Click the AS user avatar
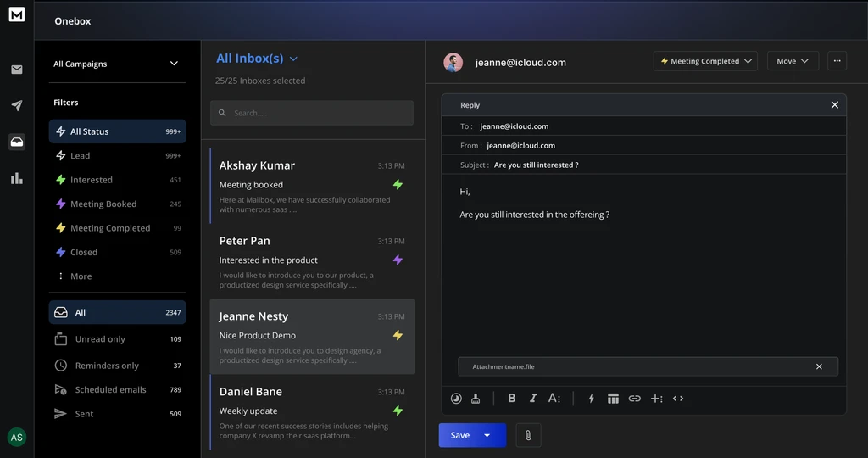Image resolution: width=868 pixels, height=458 pixels. [x=17, y=438]
